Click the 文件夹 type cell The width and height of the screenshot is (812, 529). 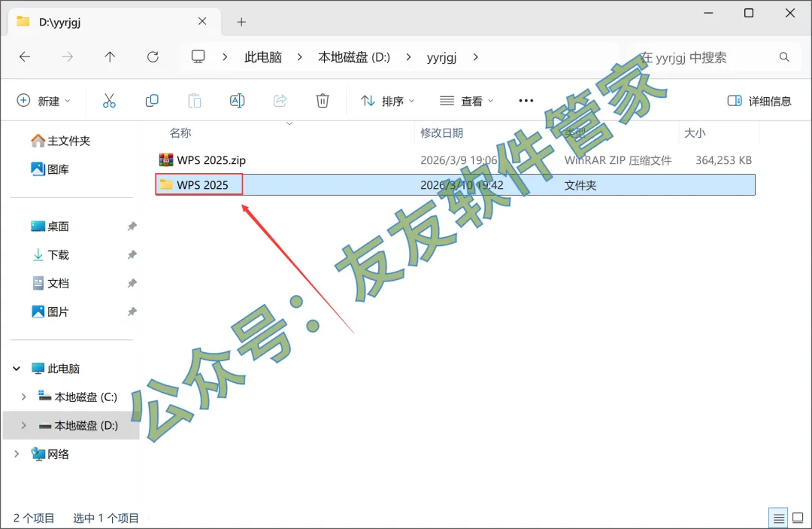pyautogui.click(x=580, y=185)
